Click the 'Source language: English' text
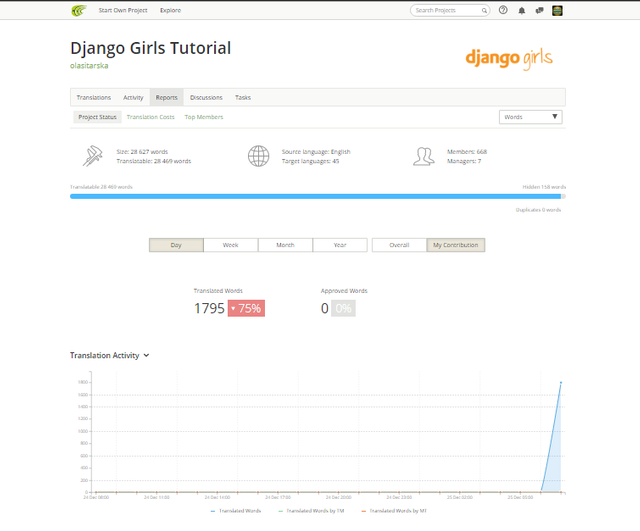This screenshot has height=531, width=640. tap(316, 151)
